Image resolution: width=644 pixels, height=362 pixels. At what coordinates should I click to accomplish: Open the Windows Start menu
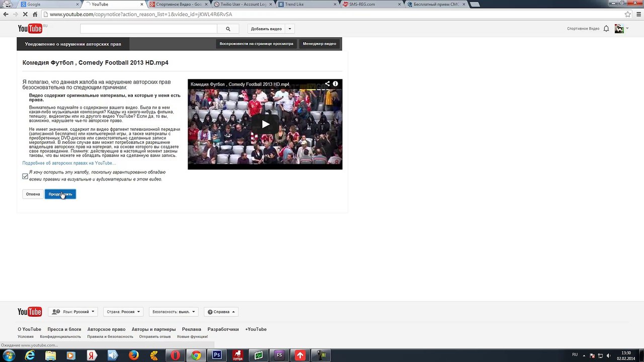tap(9, 355)
